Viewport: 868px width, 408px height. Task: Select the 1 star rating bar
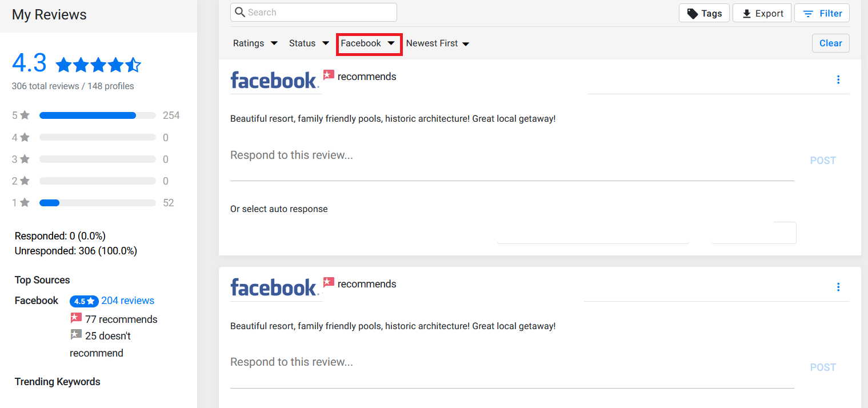(98, 203)
